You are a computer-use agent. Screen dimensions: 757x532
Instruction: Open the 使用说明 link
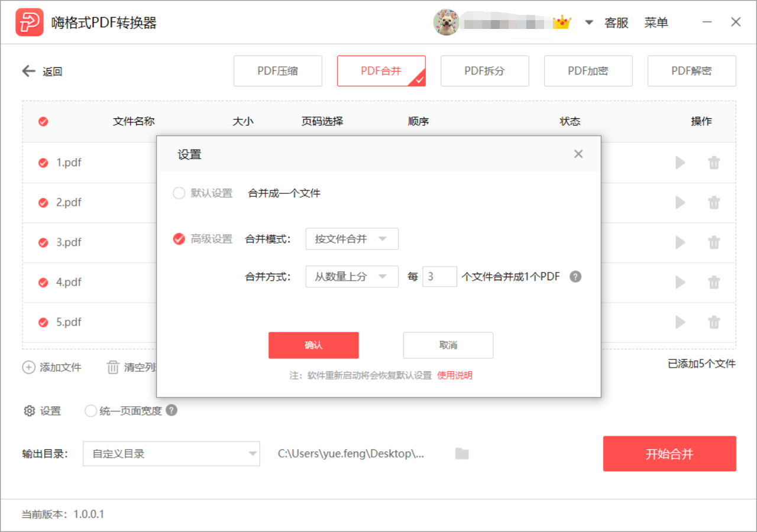[455, 376]
